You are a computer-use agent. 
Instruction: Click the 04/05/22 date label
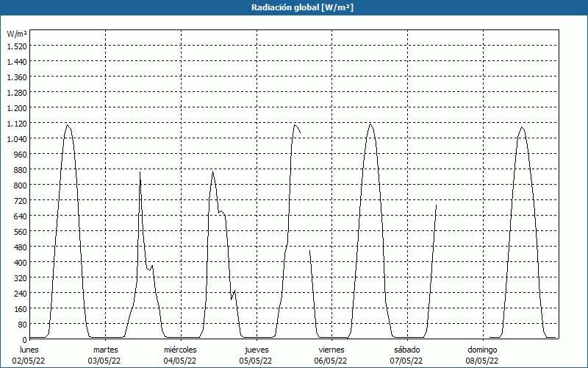tap(180, 361)
